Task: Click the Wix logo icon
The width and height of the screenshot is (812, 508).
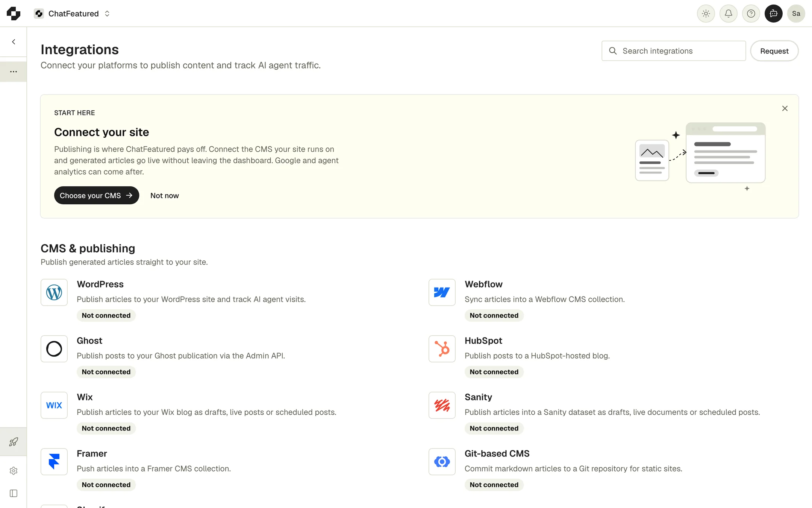Action: click(54, 405)
